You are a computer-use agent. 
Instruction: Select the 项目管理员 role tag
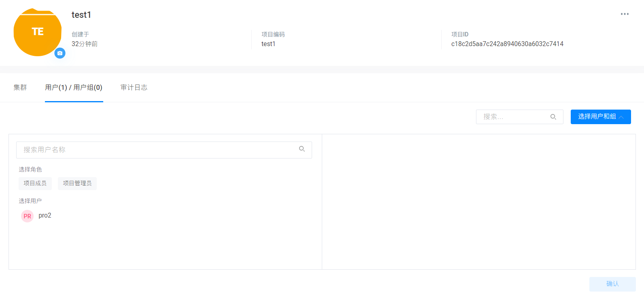point(77,183)
